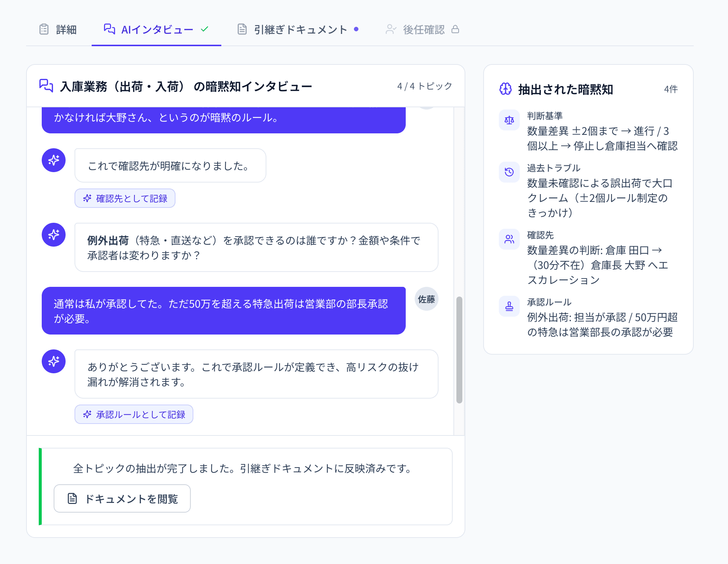Click the chat scrollbar thumb

click(459, 350)
